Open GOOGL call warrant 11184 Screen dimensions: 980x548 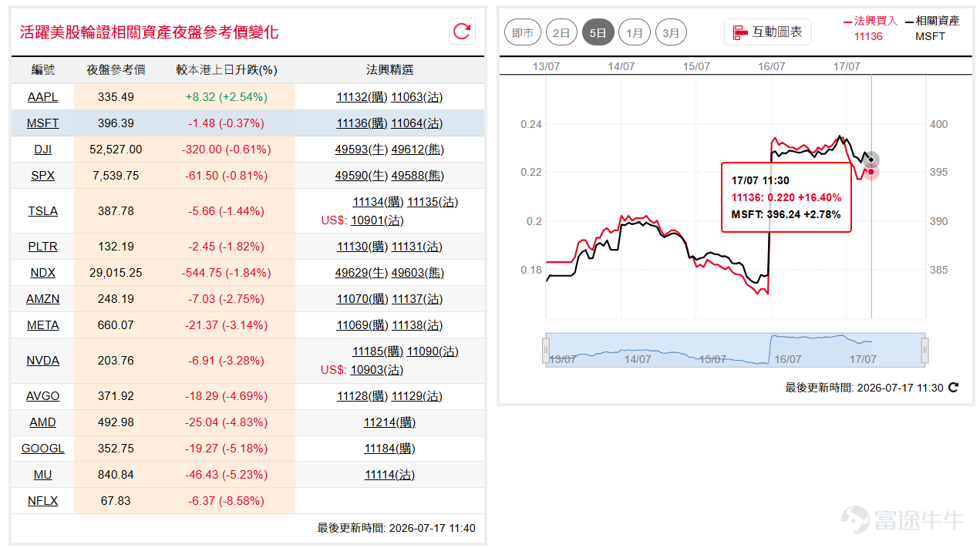[x=390, y=449]
